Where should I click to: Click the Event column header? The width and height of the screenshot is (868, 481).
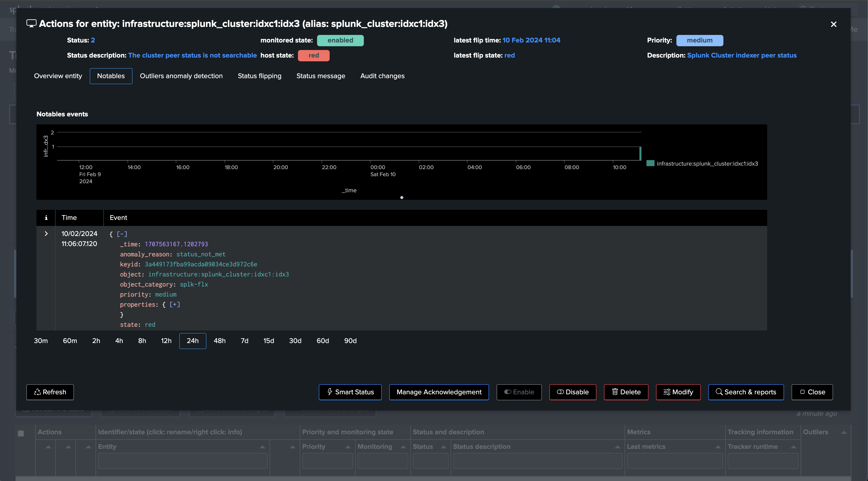click(x=118, y=218)
